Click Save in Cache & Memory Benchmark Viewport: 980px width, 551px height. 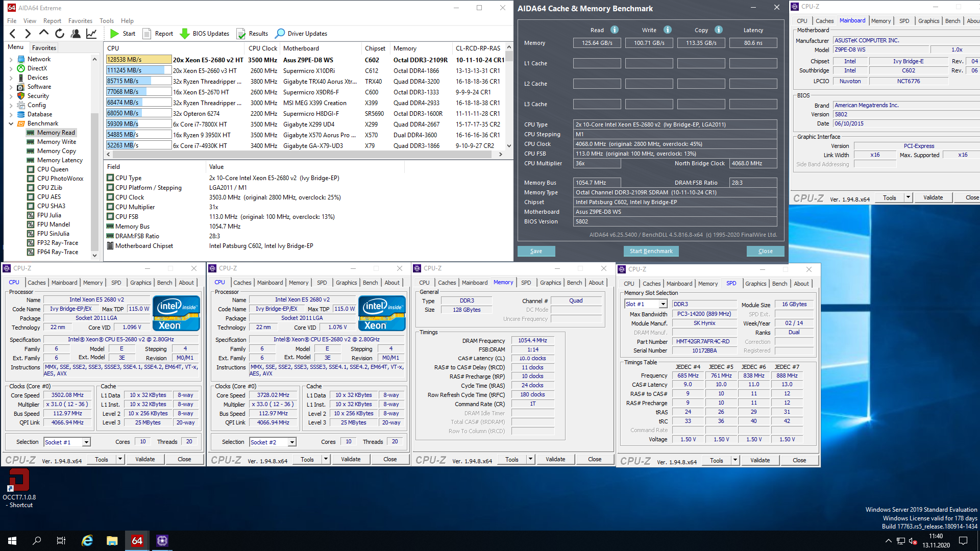[536, 251]
